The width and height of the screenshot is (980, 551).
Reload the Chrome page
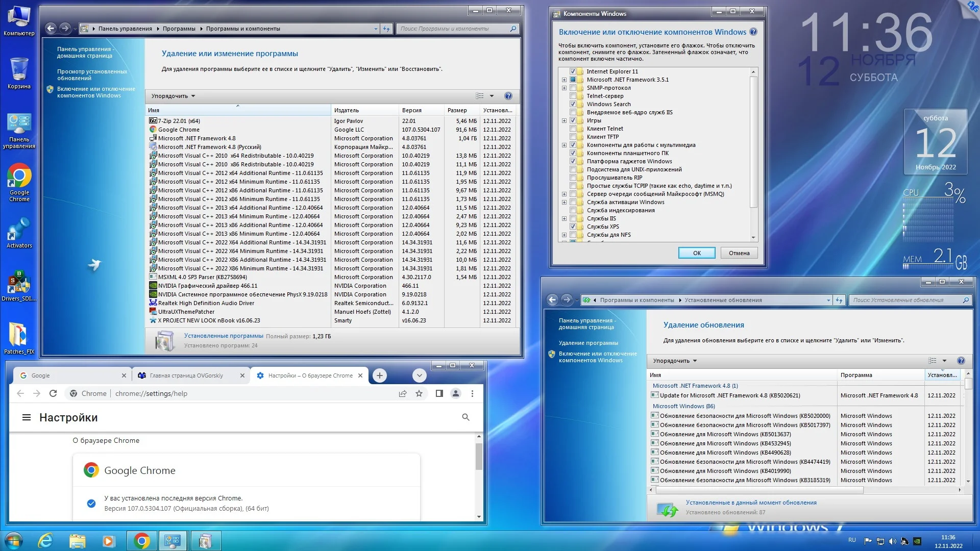(x=53, y=393)
